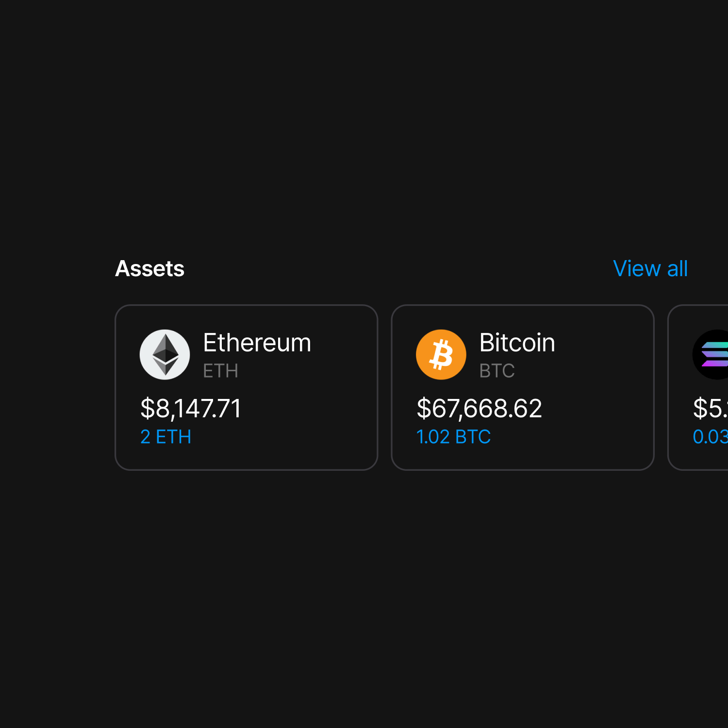Click the $67,668.62 Bitcoin balance

[479, 409]
